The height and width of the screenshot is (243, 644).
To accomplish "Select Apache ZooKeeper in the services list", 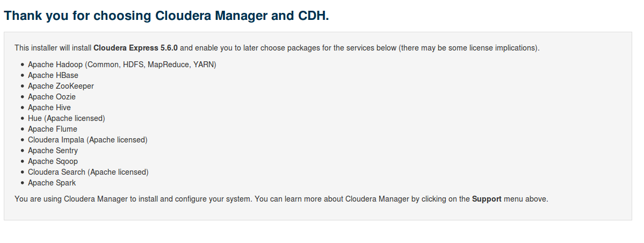I will [x=61, y=86].
